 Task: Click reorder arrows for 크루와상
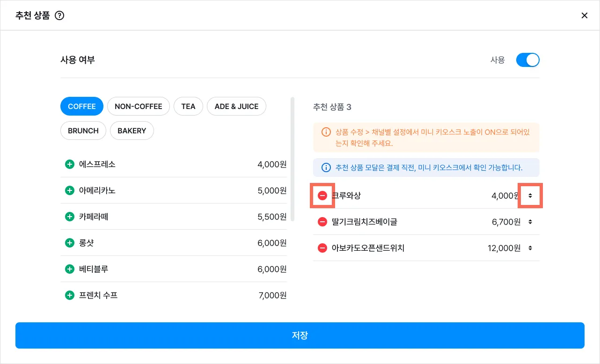click(530, 196)
